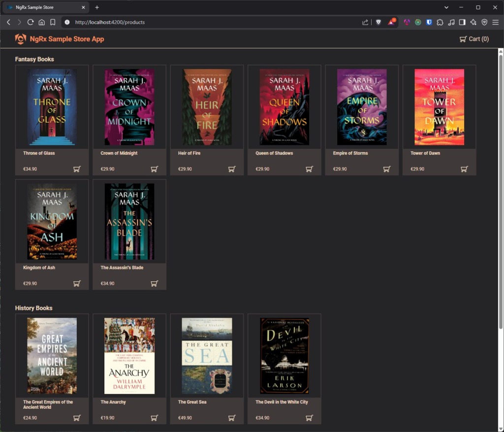
Task: Click 'The Great Sea' title text
Action: 192,402
